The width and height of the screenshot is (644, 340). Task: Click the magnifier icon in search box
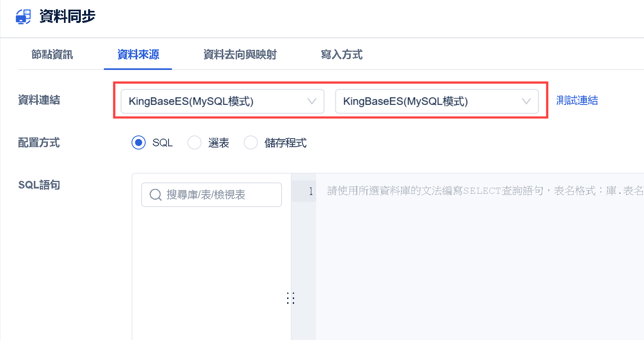click(x=155, y=195)
